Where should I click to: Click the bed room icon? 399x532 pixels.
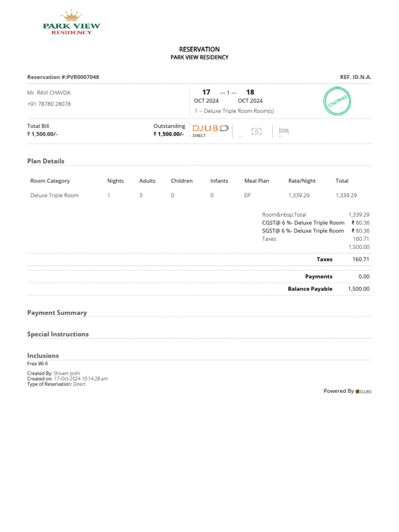click(284, 130)
